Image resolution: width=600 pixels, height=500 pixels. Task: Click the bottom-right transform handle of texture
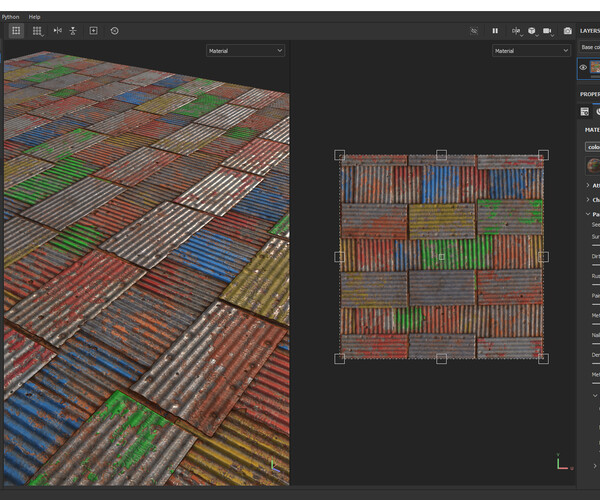[543, 359]
